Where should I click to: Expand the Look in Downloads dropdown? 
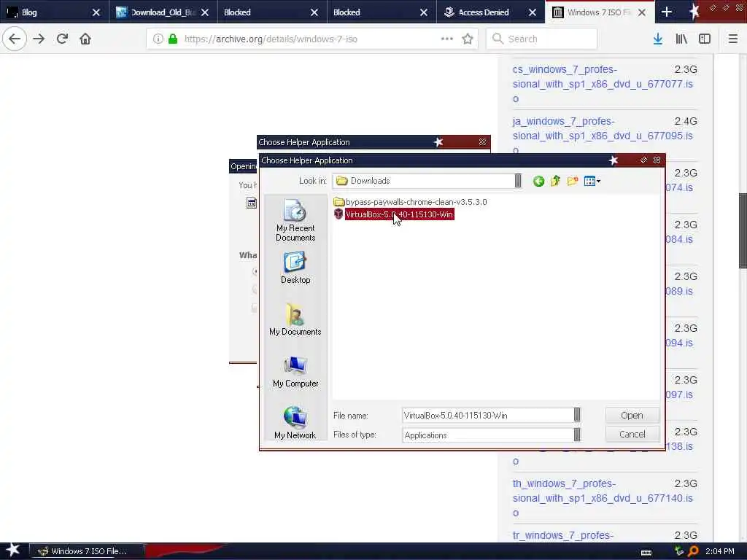pos(518,181)
